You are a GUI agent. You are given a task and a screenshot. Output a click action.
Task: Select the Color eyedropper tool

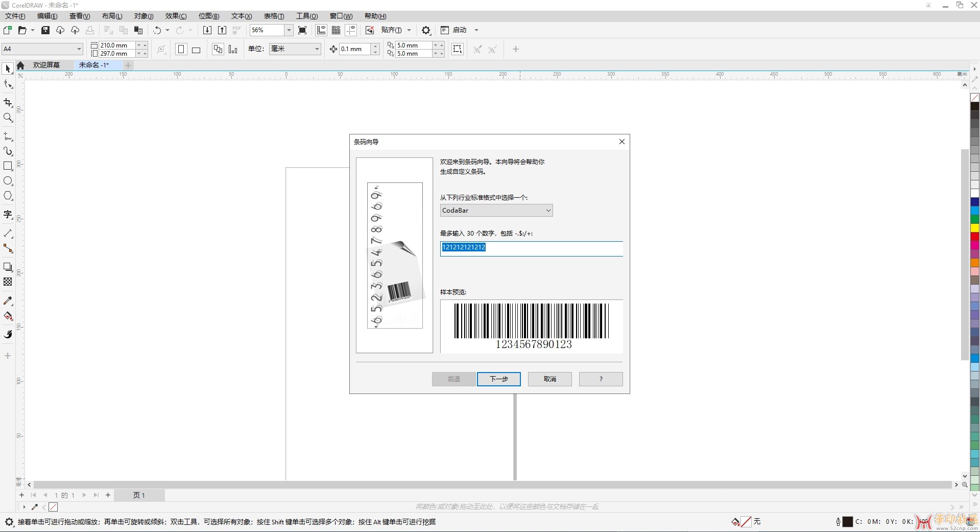coord(8,301)
